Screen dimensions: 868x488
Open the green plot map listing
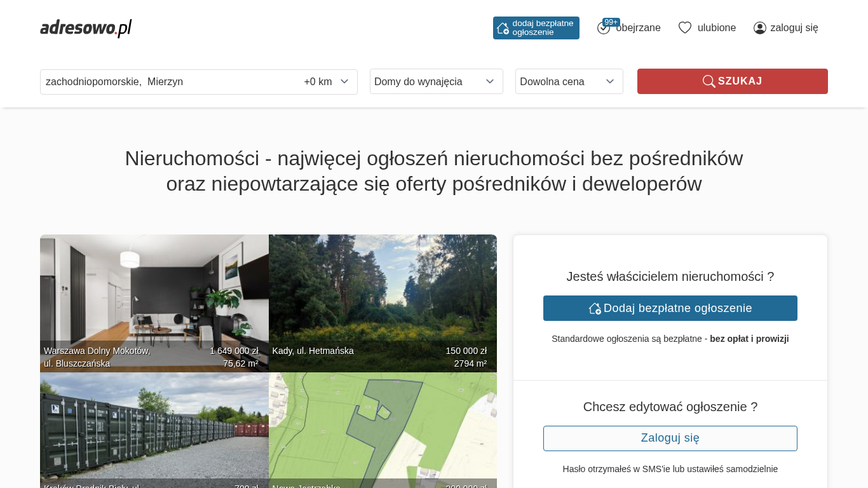(x=383, y=426)
